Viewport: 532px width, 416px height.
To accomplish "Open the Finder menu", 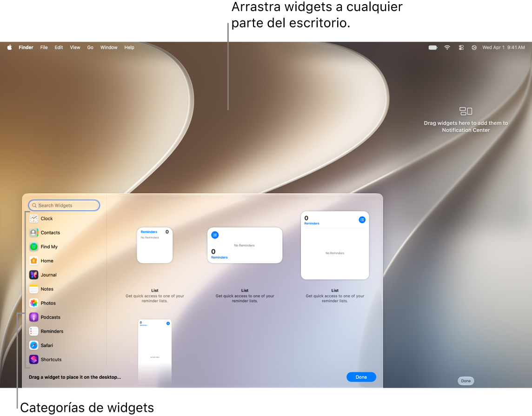I will (x=26, y=47).
